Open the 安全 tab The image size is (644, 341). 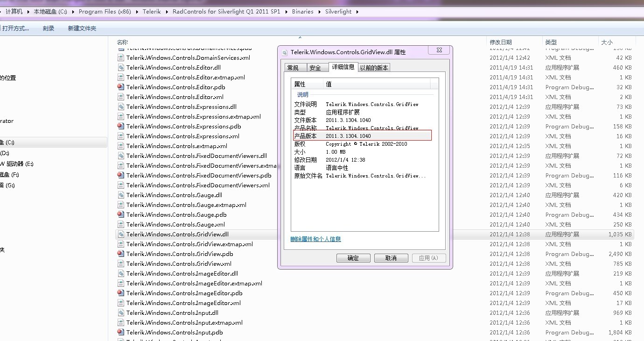pos(317,68)
